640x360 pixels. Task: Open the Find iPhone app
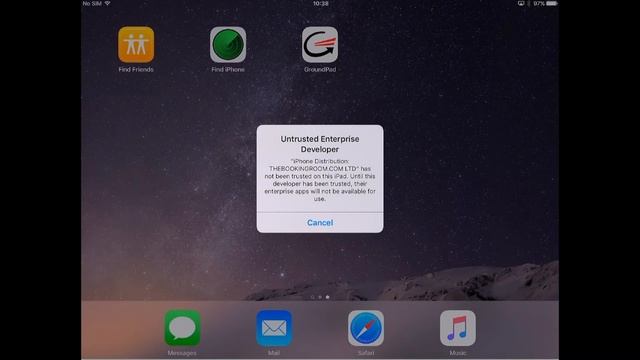(x=228, y=44)
